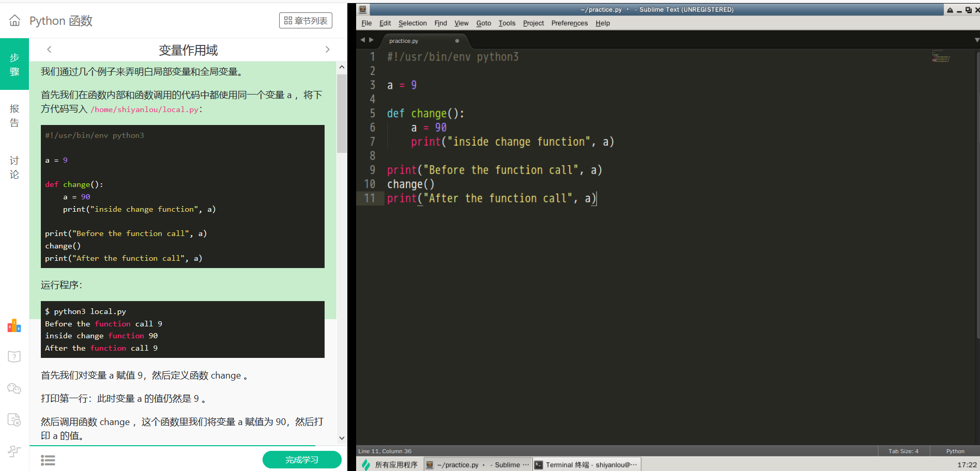
Task: Click the 'change()' call on editor line 10
Action: pos(410,184)
